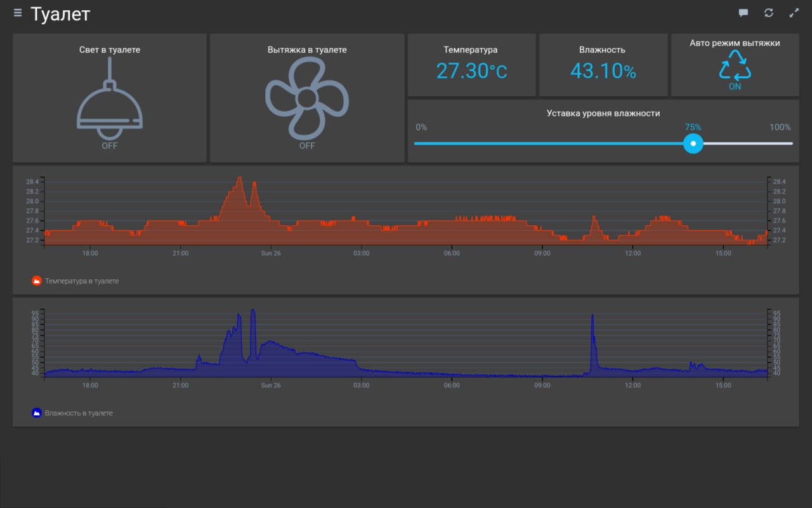
Task: Click the Свет в туалете card title
Action: tap(110, 50)
